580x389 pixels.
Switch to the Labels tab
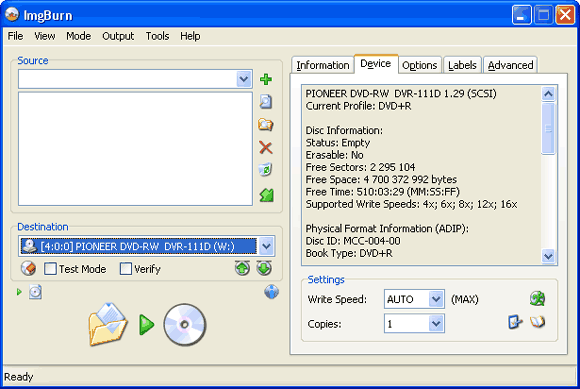462,65
